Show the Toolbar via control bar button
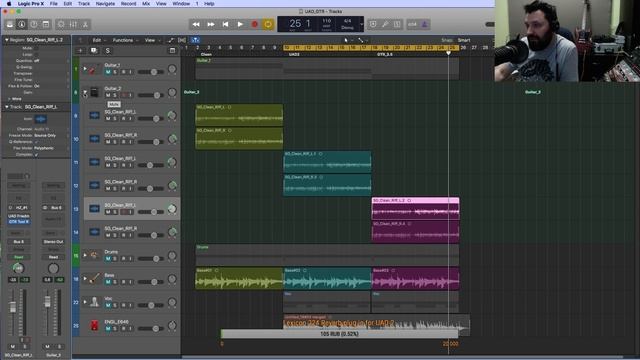The height and width of the screenshot is (360, 640). [x=46, y=24]
